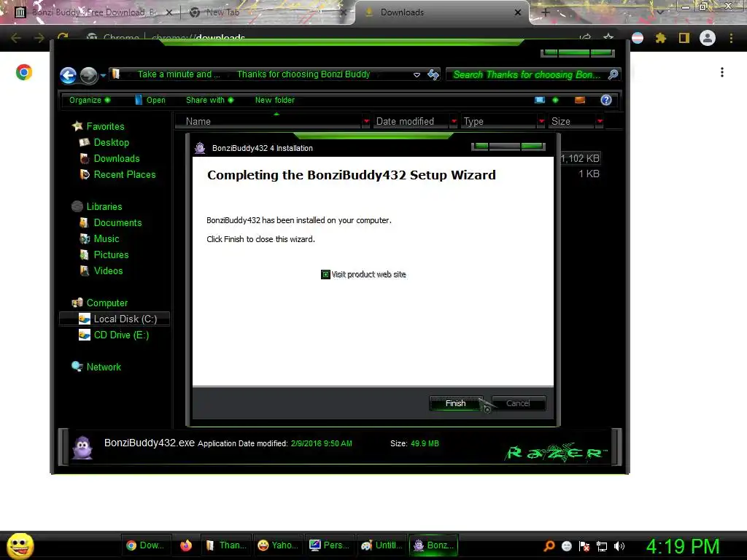Click the change view icon
The width and height of the screenshot is (747, 560).
(540, 100)
